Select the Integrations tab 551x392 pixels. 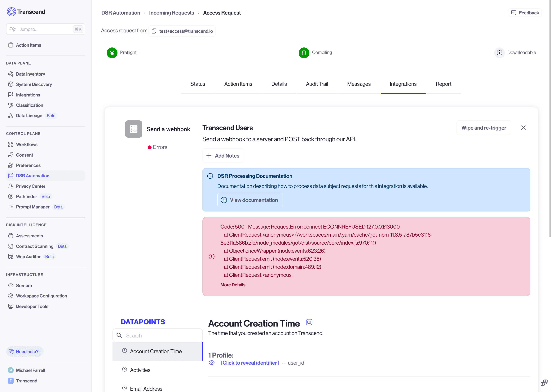tap(403, 84)
